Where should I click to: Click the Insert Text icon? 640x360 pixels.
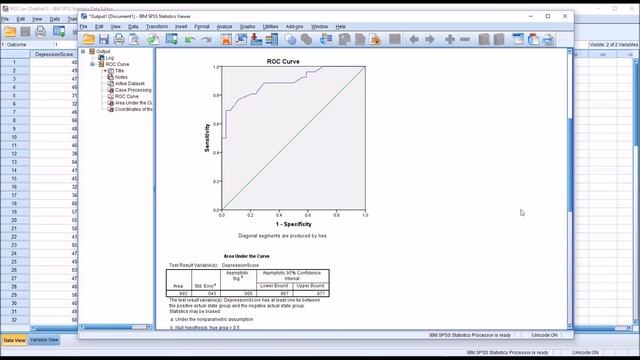(x=549, y=39)
